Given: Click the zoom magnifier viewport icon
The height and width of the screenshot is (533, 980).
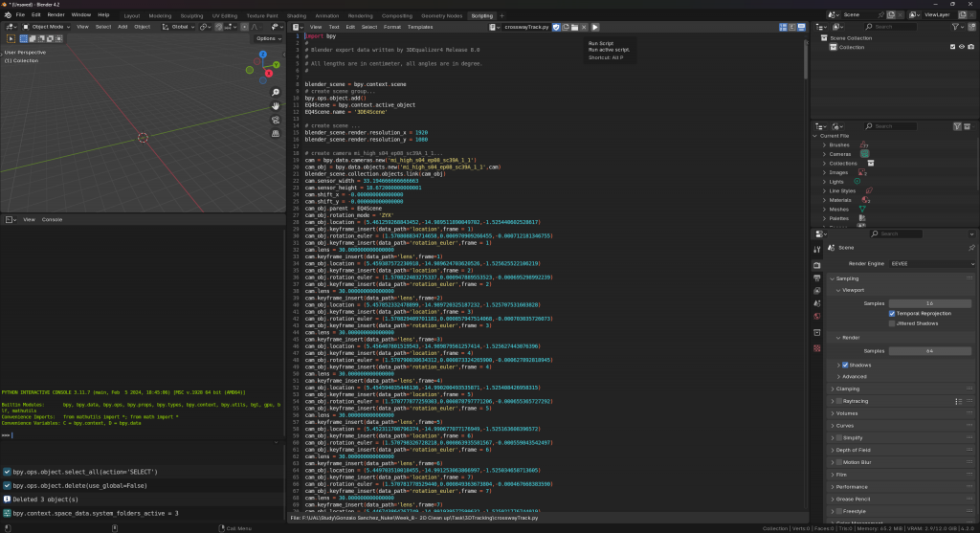Looking at the screenshot, I should click(x=276, y=93).
